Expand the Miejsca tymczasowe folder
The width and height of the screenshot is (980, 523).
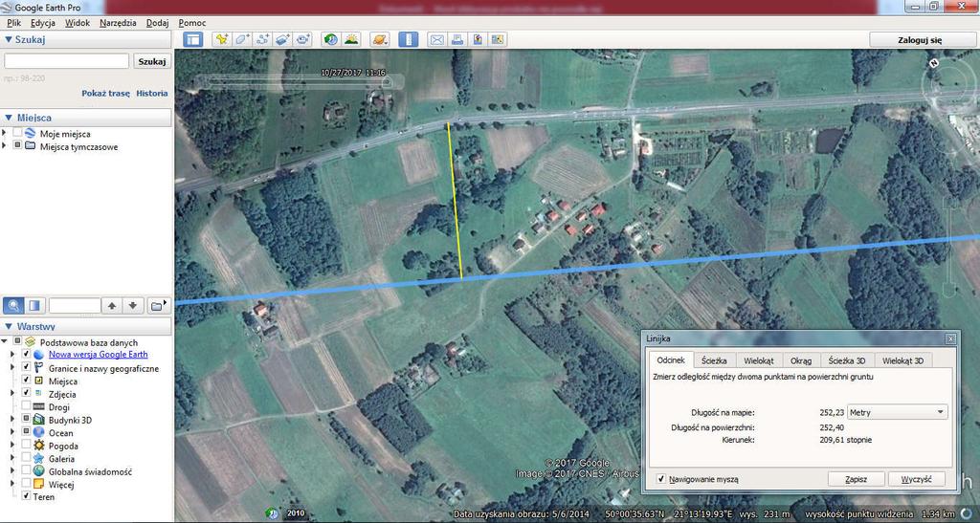point(5,146)
